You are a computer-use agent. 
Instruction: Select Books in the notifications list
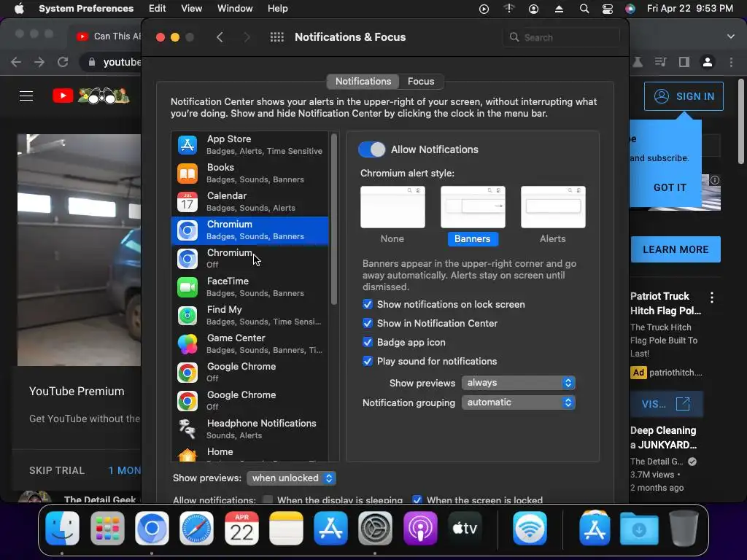tap(249, 174)
